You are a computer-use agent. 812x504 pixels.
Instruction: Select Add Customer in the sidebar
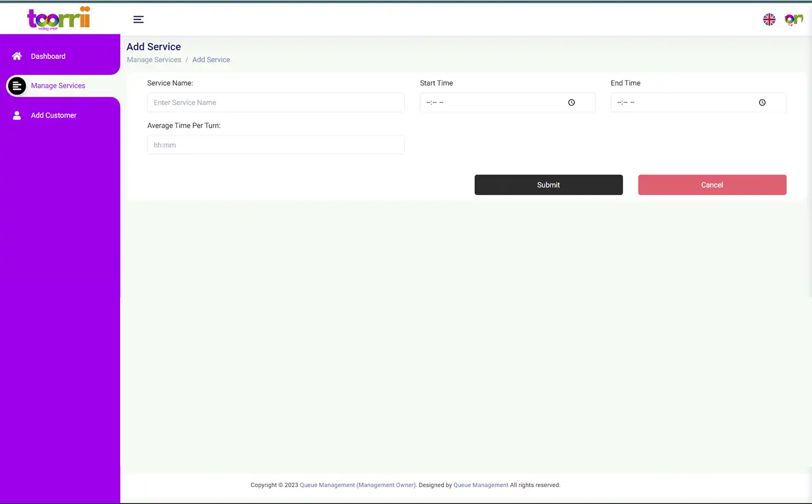54,115
